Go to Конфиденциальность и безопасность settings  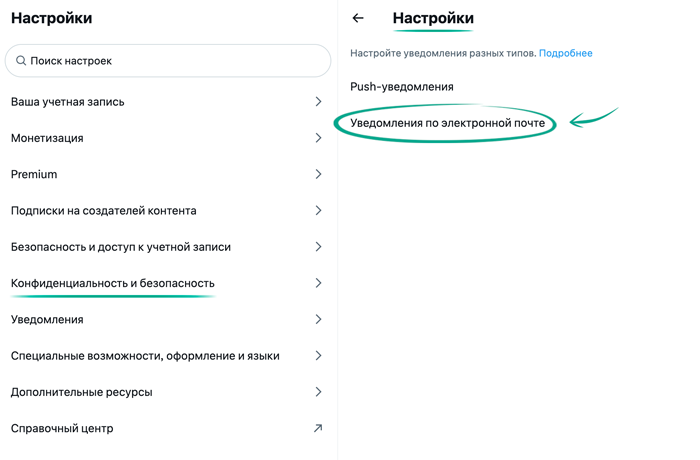click(x=113, y=283)
